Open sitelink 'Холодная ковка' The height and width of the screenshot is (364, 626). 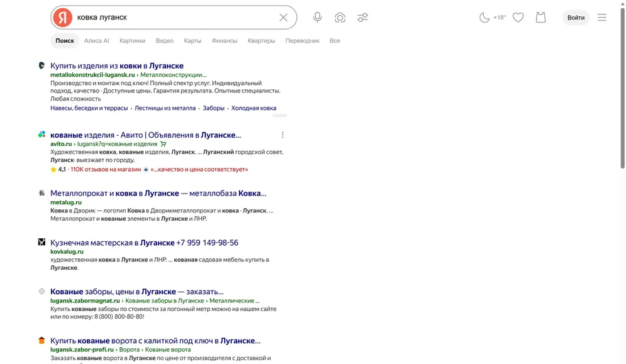pyautogui.click(x=254, y=108)
